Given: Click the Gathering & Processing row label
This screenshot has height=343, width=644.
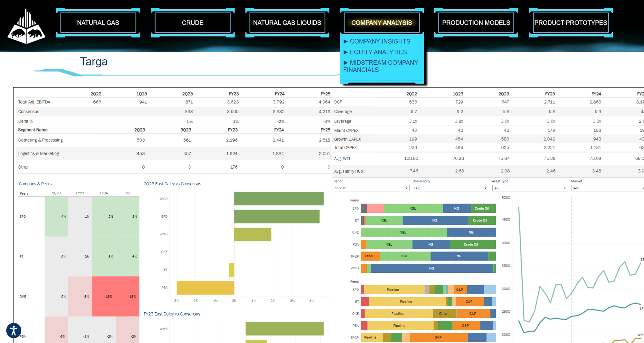Looking at the screenshot, I should click(x=41, y=140).
